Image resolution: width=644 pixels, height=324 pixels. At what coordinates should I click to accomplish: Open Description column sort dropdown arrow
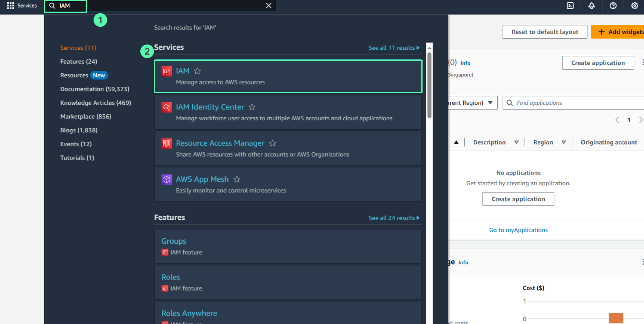516,142
